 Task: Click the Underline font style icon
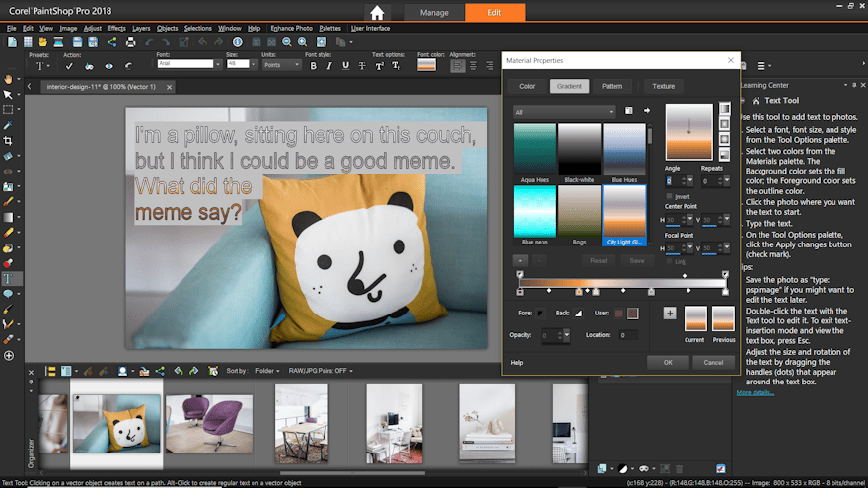344,66
